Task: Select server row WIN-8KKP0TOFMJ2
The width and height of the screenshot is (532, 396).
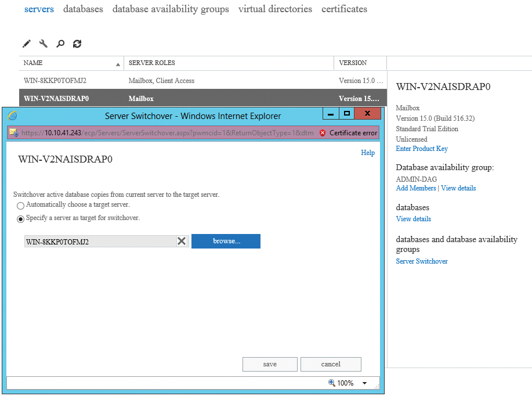Action: coord(203,81)
